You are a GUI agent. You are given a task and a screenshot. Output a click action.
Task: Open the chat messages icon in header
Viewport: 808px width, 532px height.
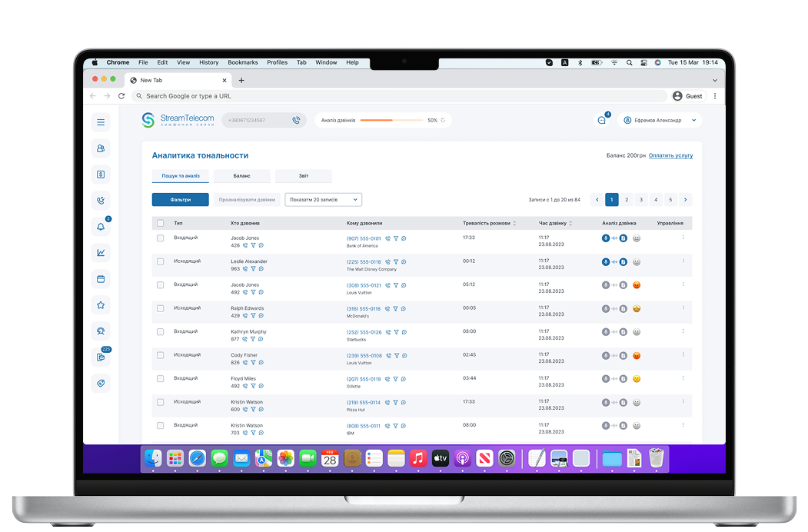(602, 121)
